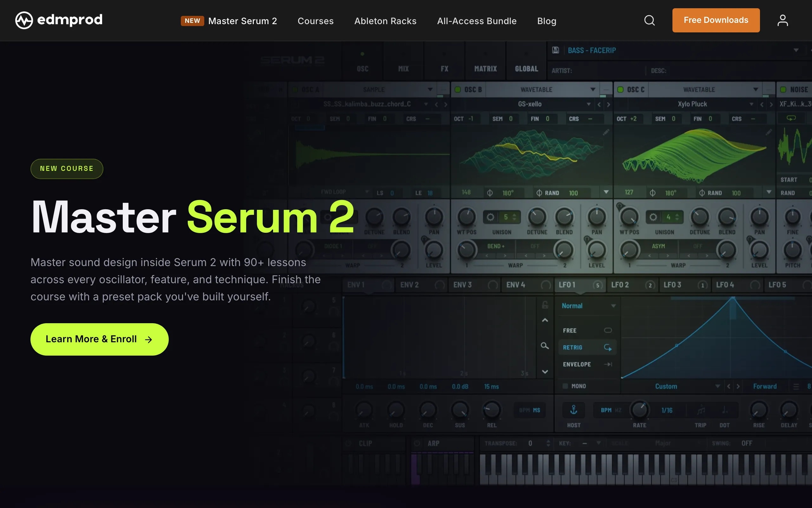Screen dimensions: 812x508
Task: Click OSC B RAND phase icon
Action: click(x=539, y=193)
